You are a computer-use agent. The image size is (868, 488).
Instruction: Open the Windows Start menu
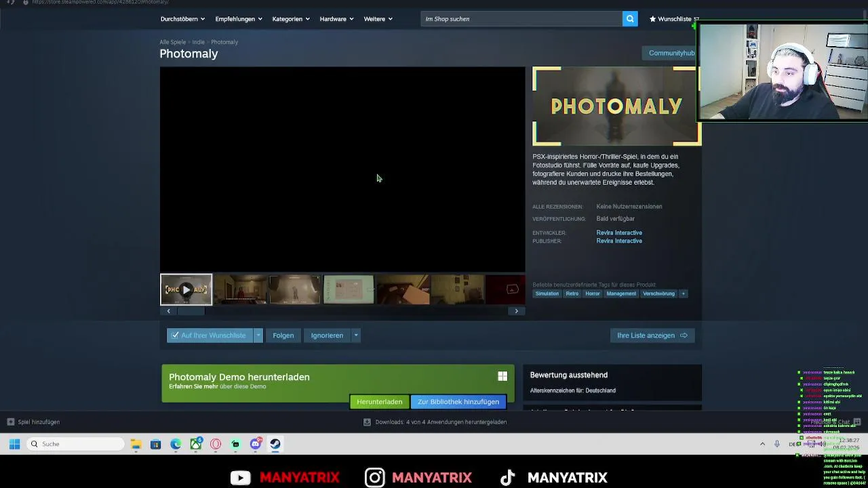(14, 444)
